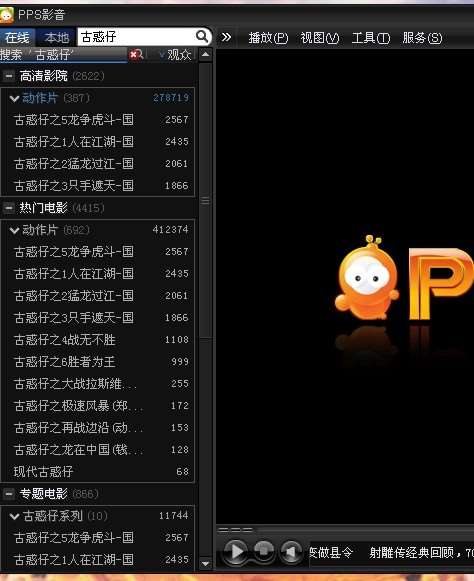
Task: Click the scrollbar up arrow
Action: 205,55
